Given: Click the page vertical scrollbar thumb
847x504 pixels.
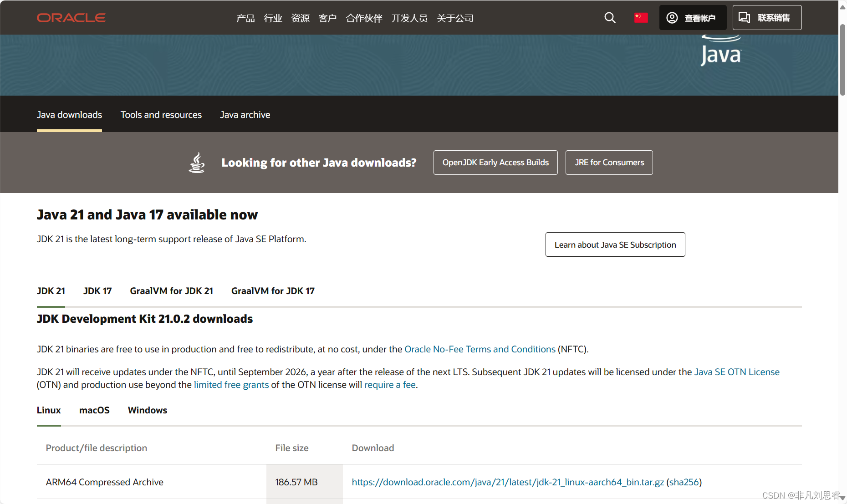Looking at the screenshot, I should pos(842,59).
